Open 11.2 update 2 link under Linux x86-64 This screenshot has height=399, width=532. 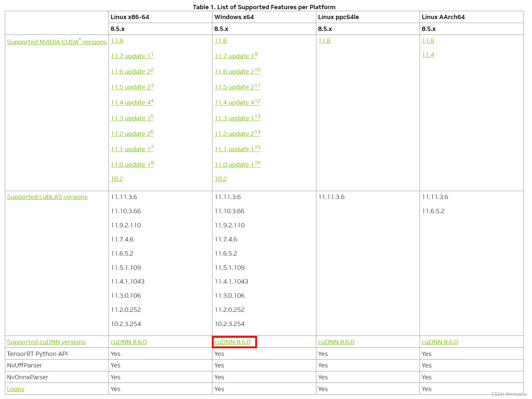[132, 133]
